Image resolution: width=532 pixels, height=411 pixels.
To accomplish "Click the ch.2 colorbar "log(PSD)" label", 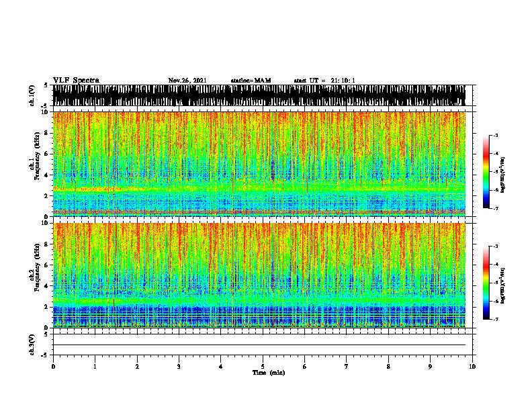I will (502, 285).
